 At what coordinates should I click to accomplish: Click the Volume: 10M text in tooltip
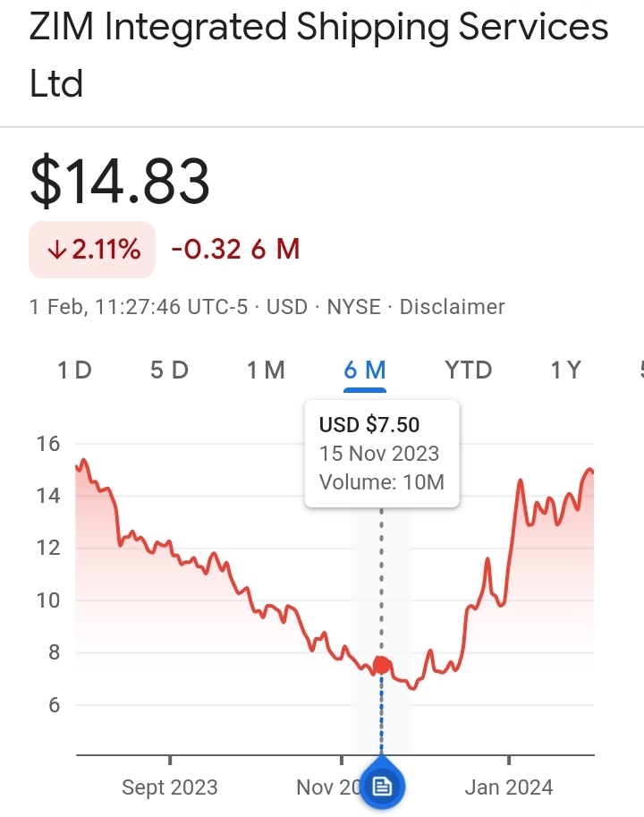(x=382, y=482)
